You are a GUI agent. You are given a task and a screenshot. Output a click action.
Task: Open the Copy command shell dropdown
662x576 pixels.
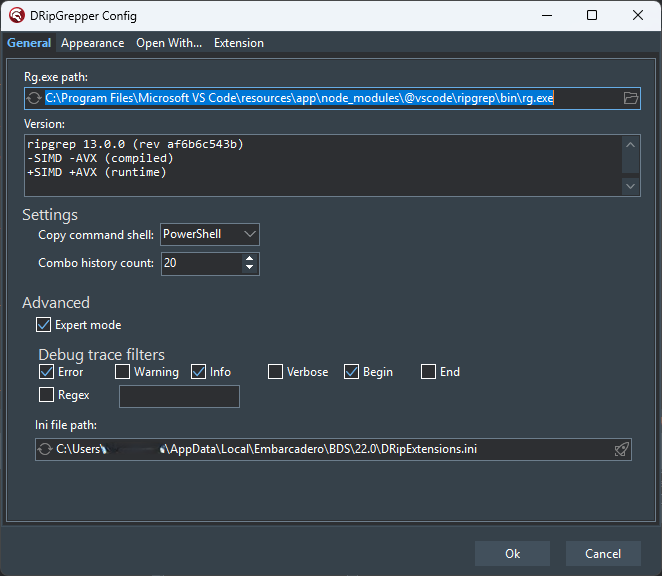click(210, 234)
